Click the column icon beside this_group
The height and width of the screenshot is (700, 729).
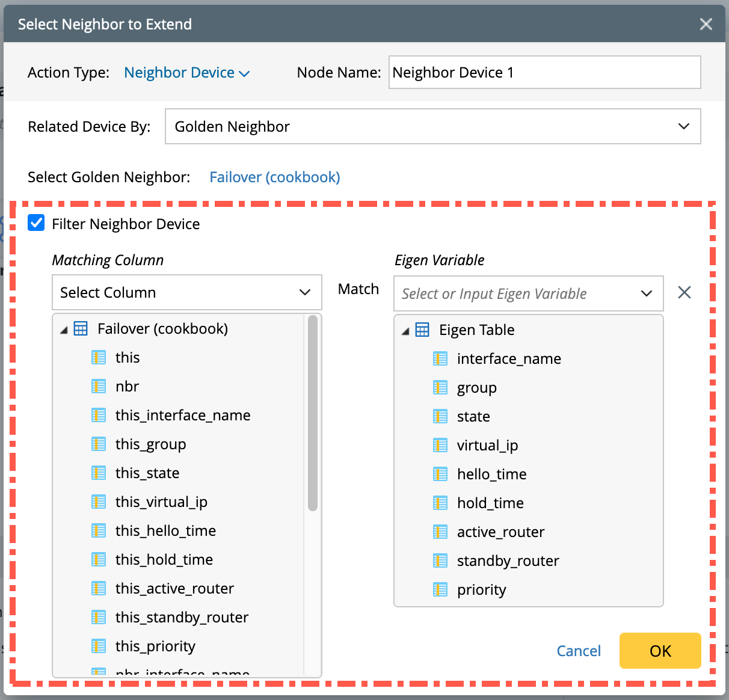click(x=99, y=444)
